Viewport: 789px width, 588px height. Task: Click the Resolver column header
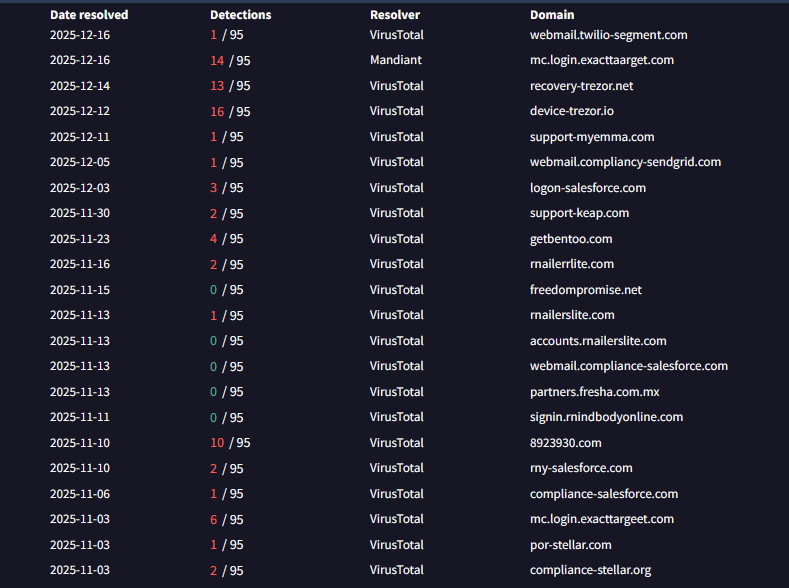click(x=395, y=15)
